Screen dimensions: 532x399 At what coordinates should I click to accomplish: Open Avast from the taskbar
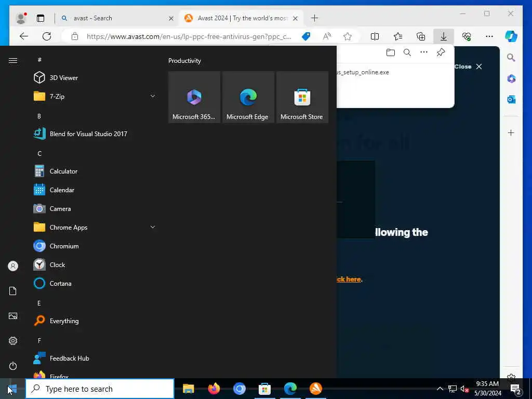click(315, 389)
